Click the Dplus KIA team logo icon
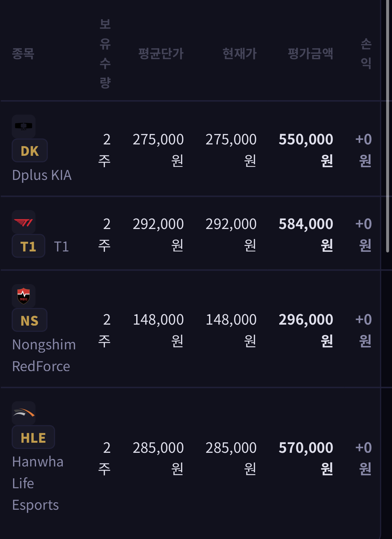Image resolution: width=392 pixels, height=539 pixels. (x=23, y=126)
